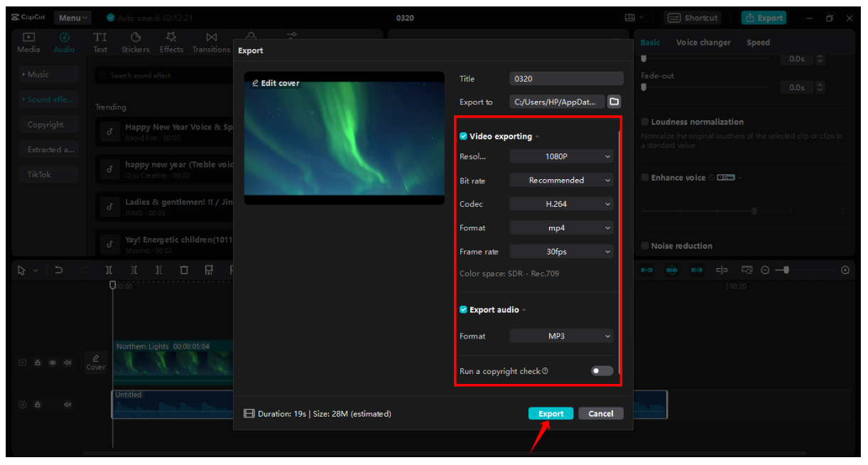Click the Delete right trim icon
The height and width of the screenshot is (465, 868).
(x=159, y=270)
